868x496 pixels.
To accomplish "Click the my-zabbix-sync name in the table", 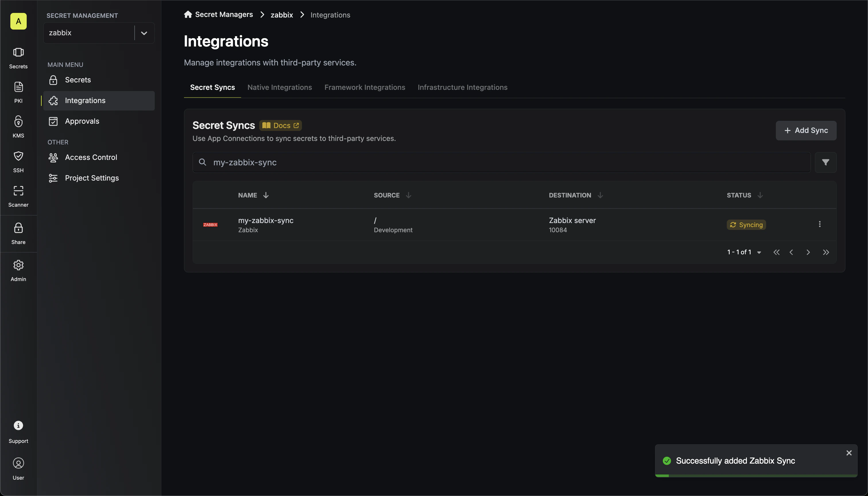I will tap(266, 220).
